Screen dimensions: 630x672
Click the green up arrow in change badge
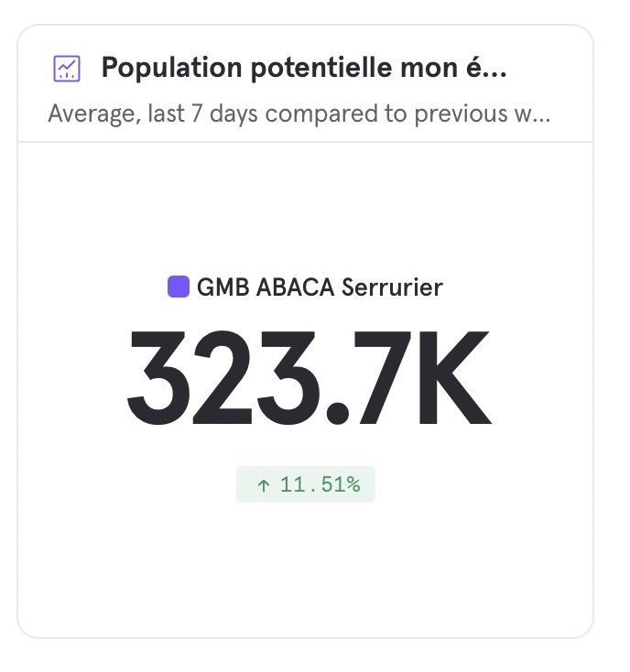(x=264, y=485)
